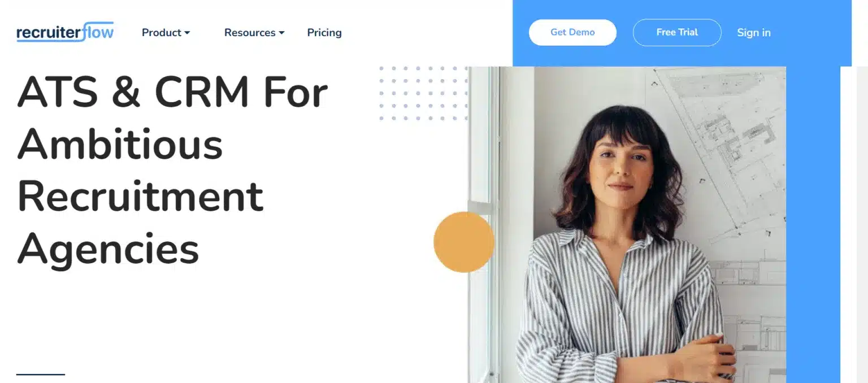This screenshot has height=383, width=868.
Task: Click the word 'Ambitious' in headline
Action: point(120,143)
